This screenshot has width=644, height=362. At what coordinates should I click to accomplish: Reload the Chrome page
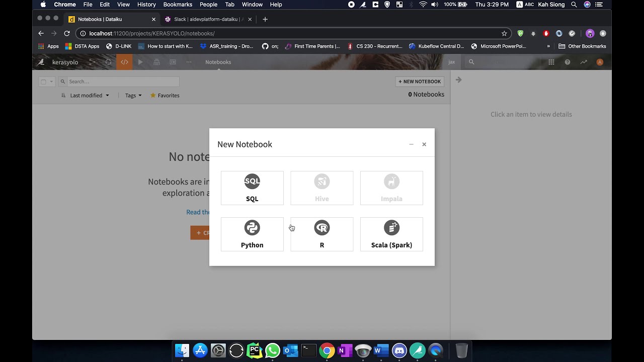pyautogui.click(x=66, y=33)
